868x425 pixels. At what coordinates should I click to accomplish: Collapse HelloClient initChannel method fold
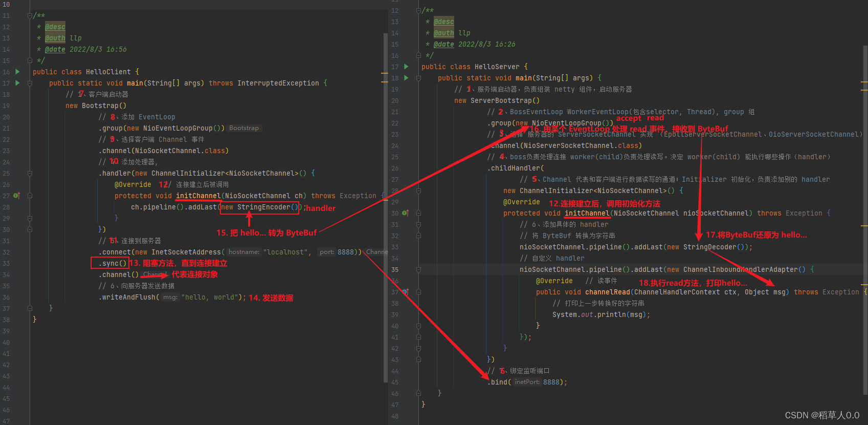coord(30,196)
